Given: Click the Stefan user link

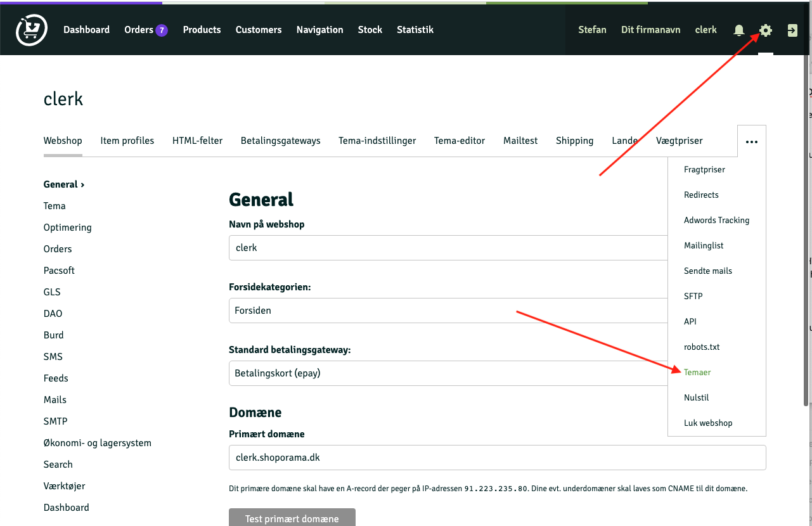Looking at the screenshot, I should tap(591, 29).
